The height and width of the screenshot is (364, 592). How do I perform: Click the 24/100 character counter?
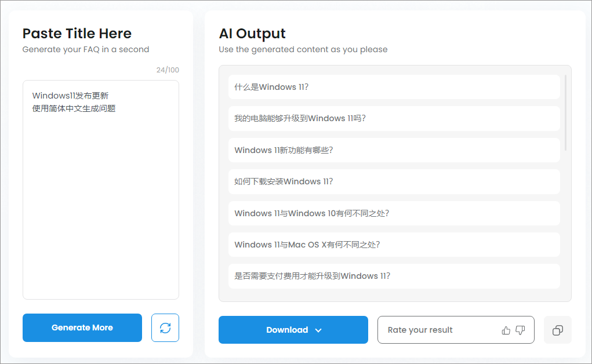click(168, 70)
